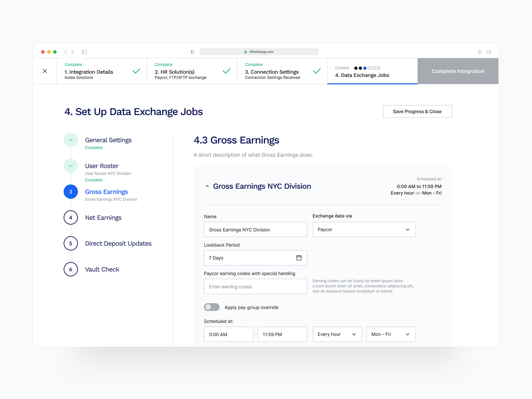
Task: Click the browser back navigation arrow
Action: (x=65, y=52)
